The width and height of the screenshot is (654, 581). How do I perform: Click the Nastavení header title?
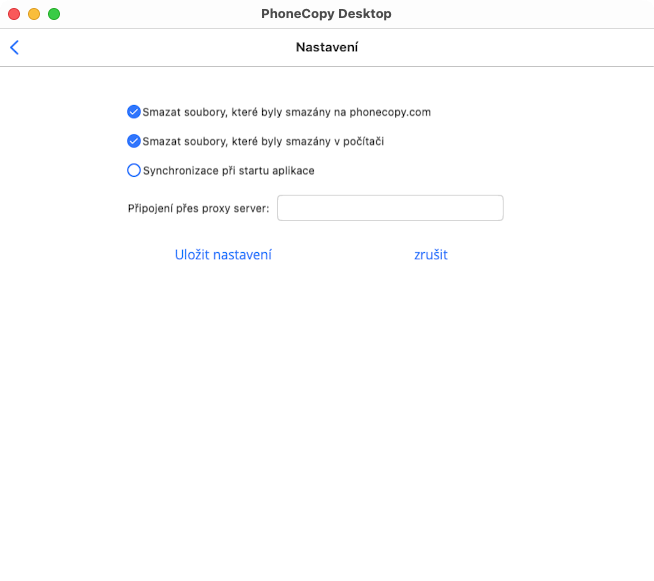click(327, 47)
